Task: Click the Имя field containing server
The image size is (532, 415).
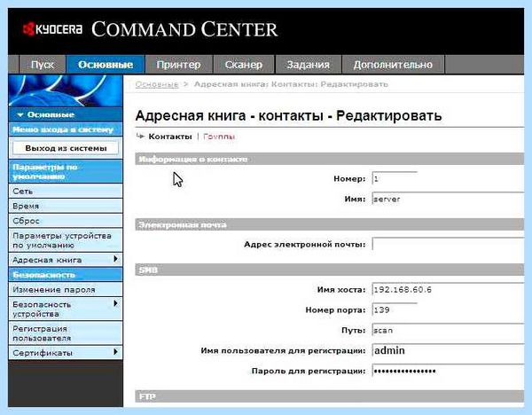Action: [448, 199]
